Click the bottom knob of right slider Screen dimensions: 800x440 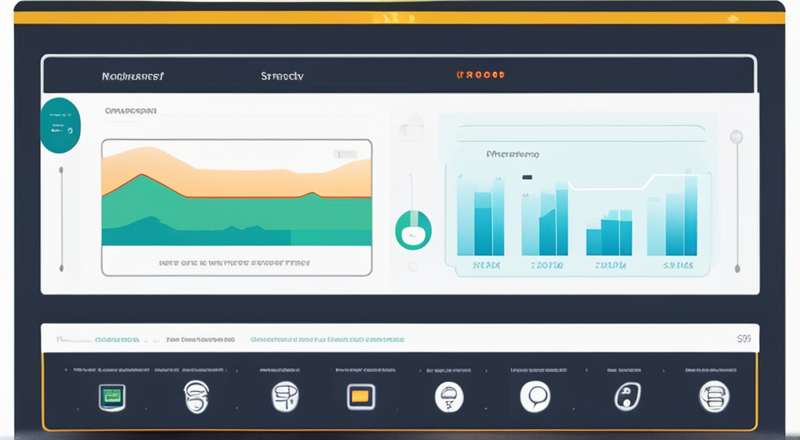[737, 268]
